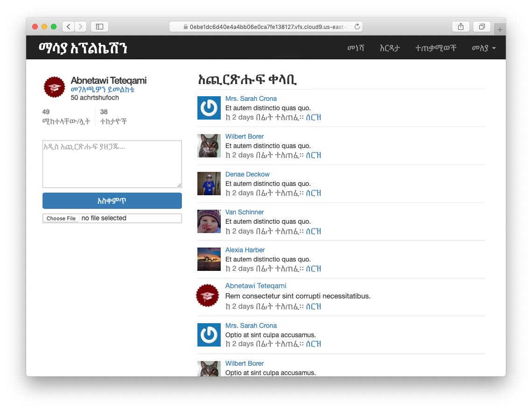Viewport: 532px width, 411px height.
Task: Click the Safari address bar URL
Action: 267,27
